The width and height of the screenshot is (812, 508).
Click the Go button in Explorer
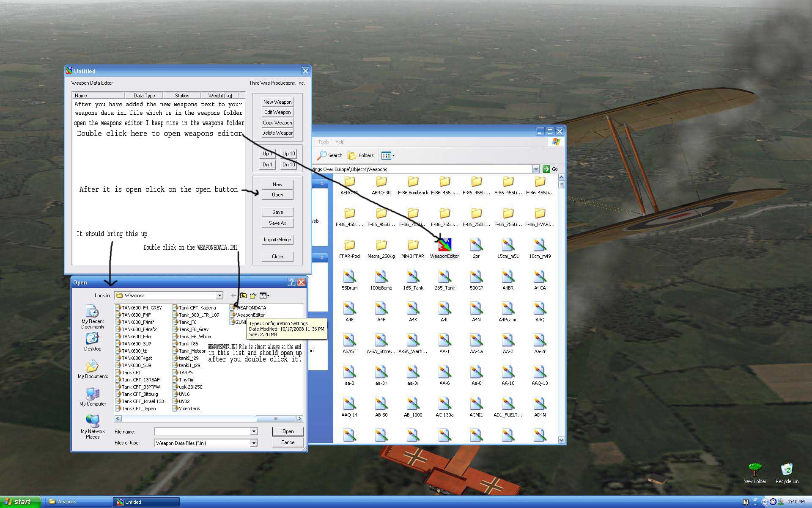click(550, 169)
